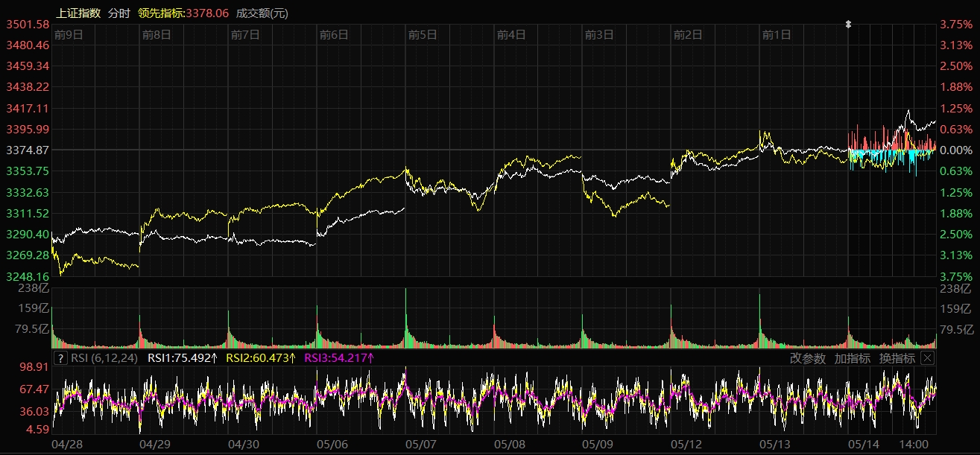Click the 3501.58 price axis value
The height and width of the screenshot is (455, 980).
pyautogui.click(x=28, y=25)
